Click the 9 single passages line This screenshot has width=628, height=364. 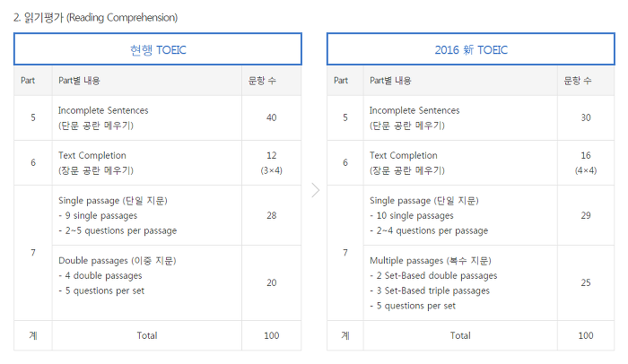click(98, 216)
